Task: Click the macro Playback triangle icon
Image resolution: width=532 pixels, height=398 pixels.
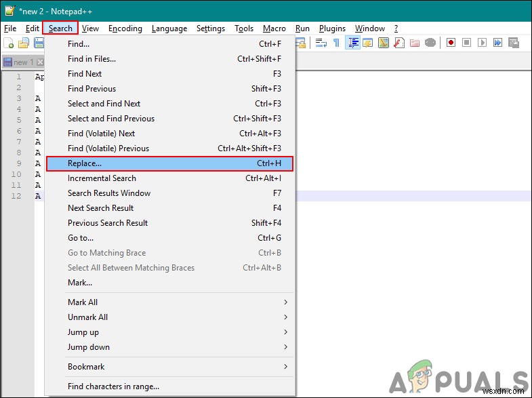Action: pyautogui.click(x=482, y=43)
